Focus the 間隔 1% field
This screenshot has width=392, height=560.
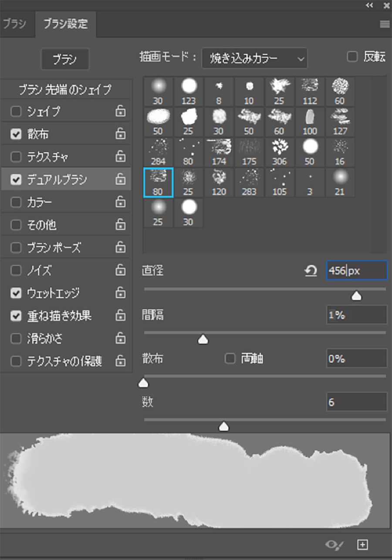click(x=357, y=315)
